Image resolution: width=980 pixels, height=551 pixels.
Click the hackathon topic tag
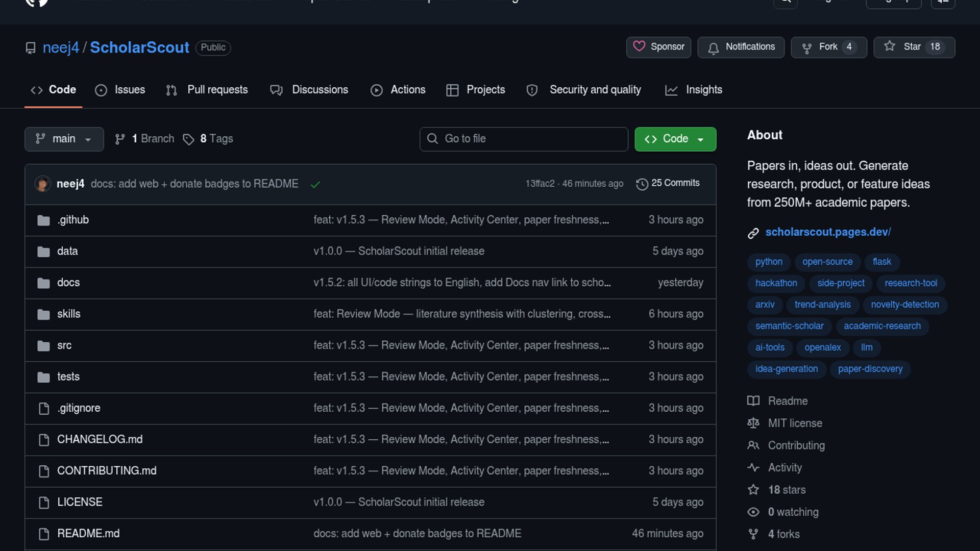776,283
